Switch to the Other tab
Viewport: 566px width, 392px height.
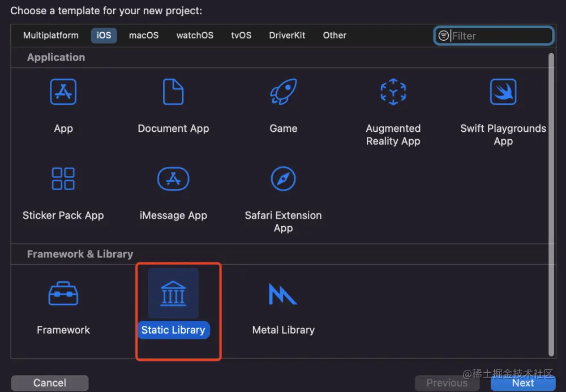coord(335,35)
